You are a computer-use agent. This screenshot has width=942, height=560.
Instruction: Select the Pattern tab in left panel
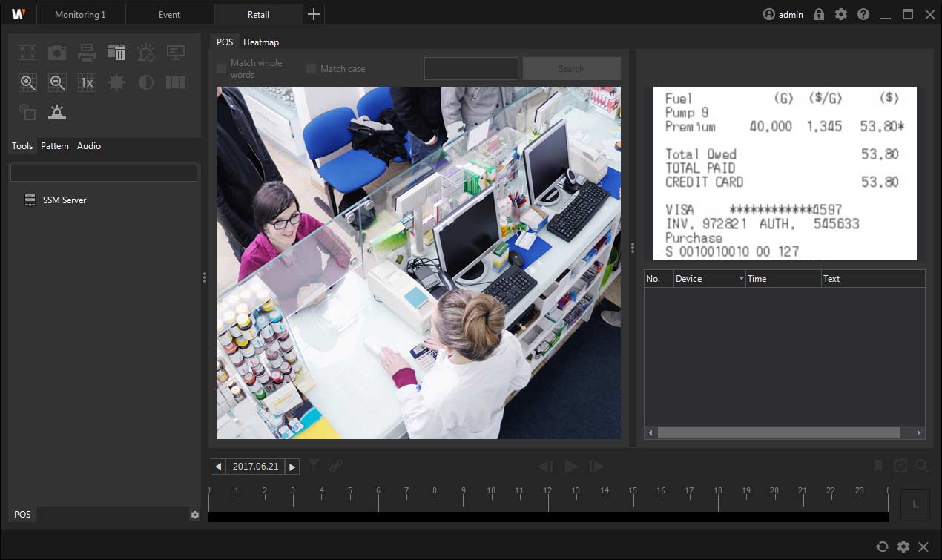pos(55,146)
